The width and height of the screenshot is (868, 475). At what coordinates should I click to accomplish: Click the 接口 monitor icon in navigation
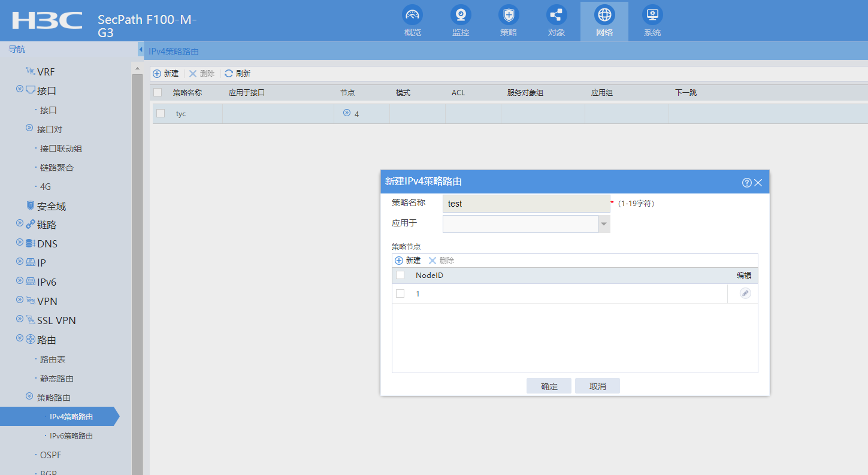(31, 90)
